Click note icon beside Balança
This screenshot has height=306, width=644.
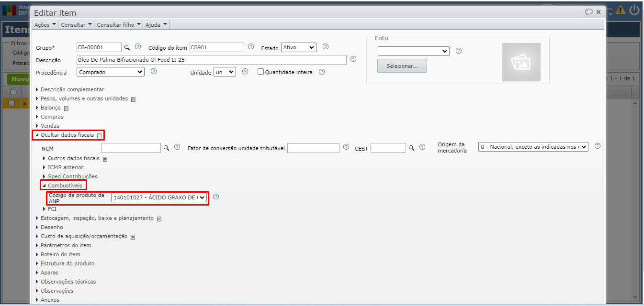[66, 109]
